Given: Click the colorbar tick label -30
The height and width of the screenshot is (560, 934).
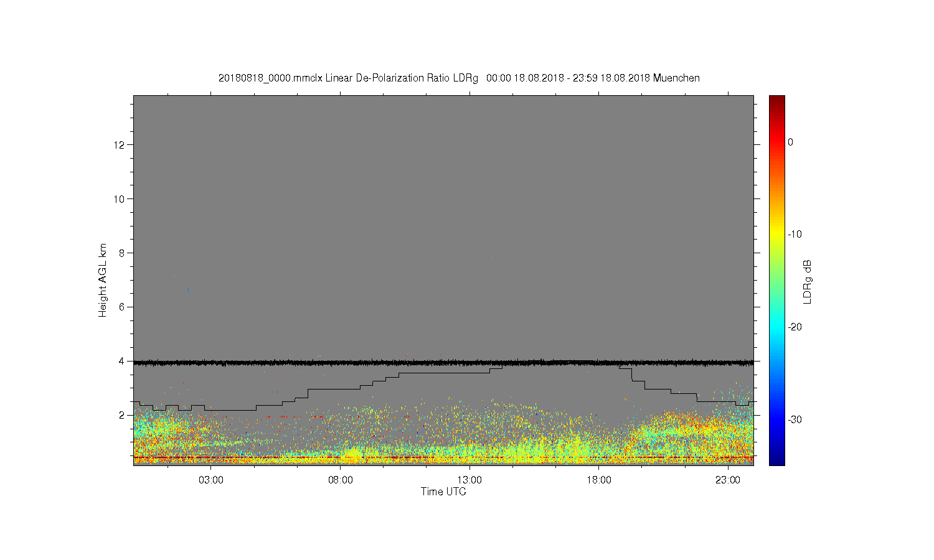Looking at the screenshot, I should 795,419.
